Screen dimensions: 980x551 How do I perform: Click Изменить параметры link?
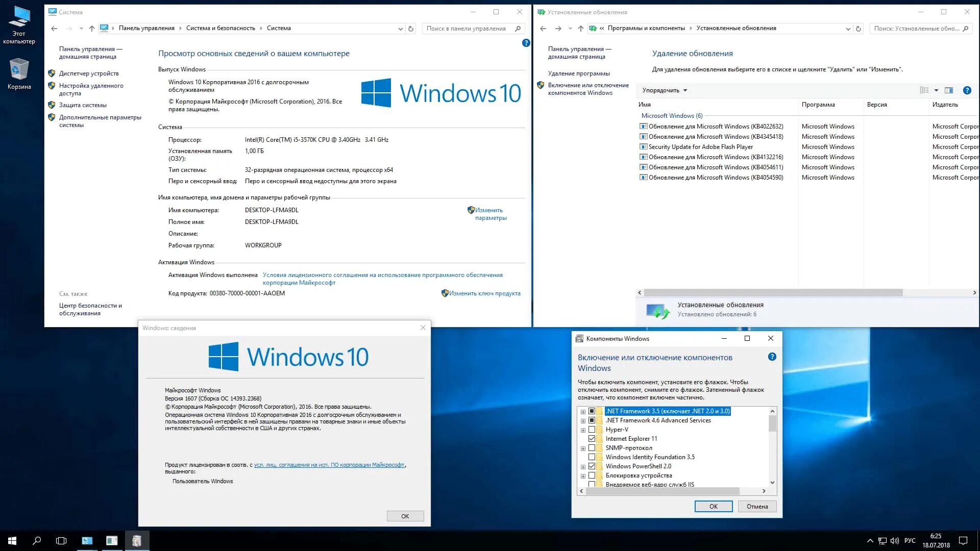(491, 214)
